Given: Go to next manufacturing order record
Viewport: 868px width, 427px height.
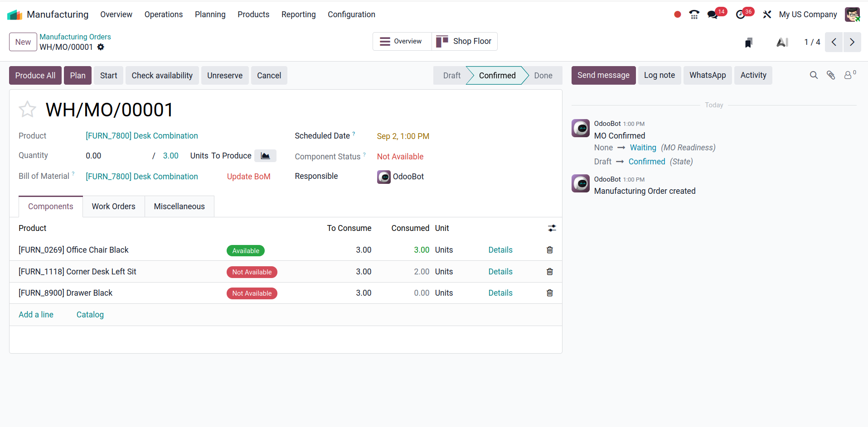Looking at the screenshot, I should tap(852, 42).
